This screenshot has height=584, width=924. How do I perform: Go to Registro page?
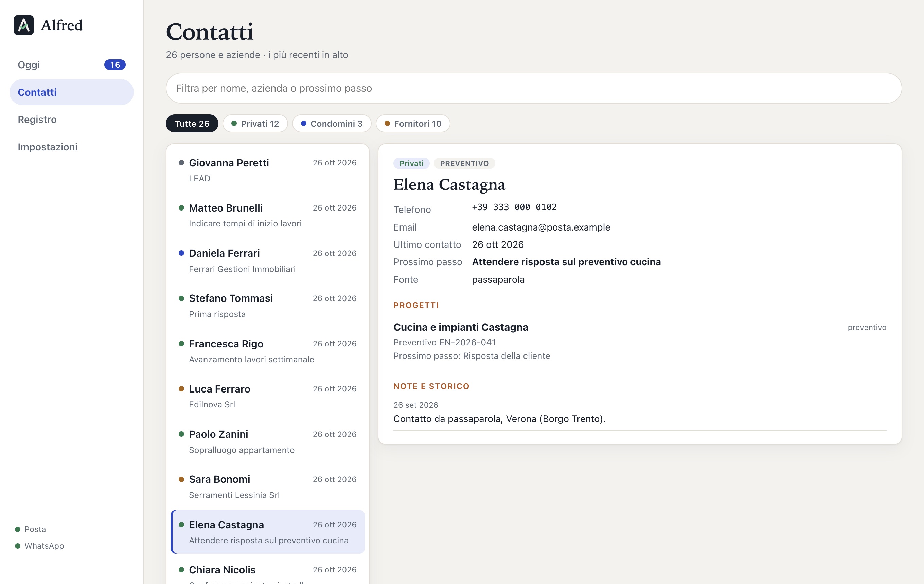(71, 119)
